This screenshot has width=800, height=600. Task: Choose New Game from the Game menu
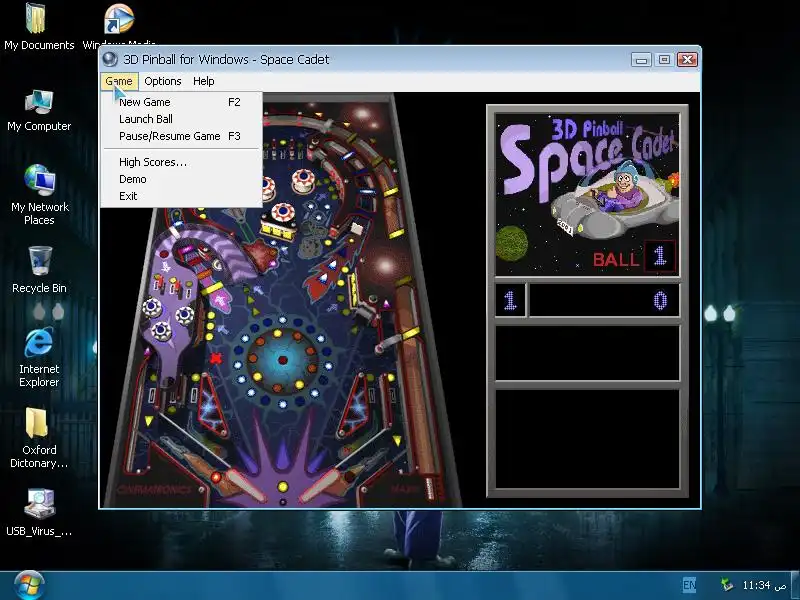[x=181, y=102]
